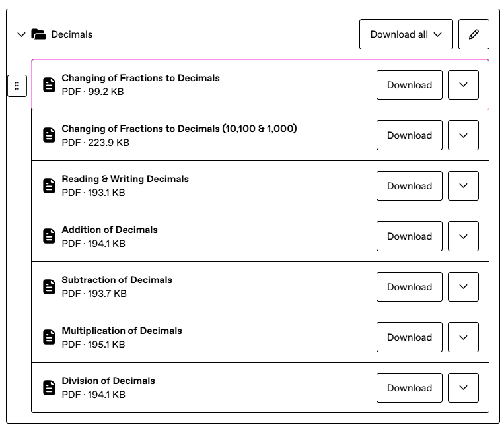Download the Fractions to Decimals (10,100 & 1,000) file

click(409, 135)
